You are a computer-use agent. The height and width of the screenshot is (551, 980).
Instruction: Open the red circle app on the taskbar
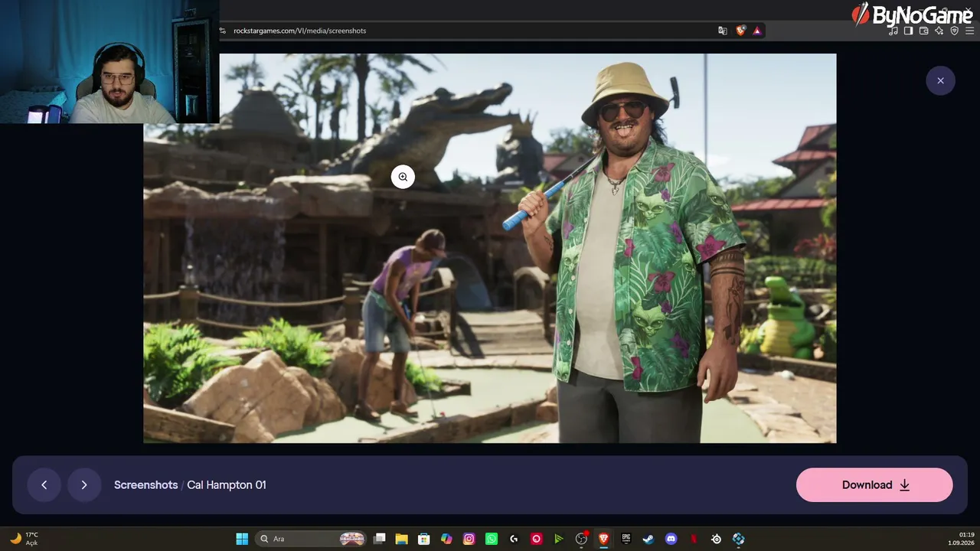click(x=536, y=539)
